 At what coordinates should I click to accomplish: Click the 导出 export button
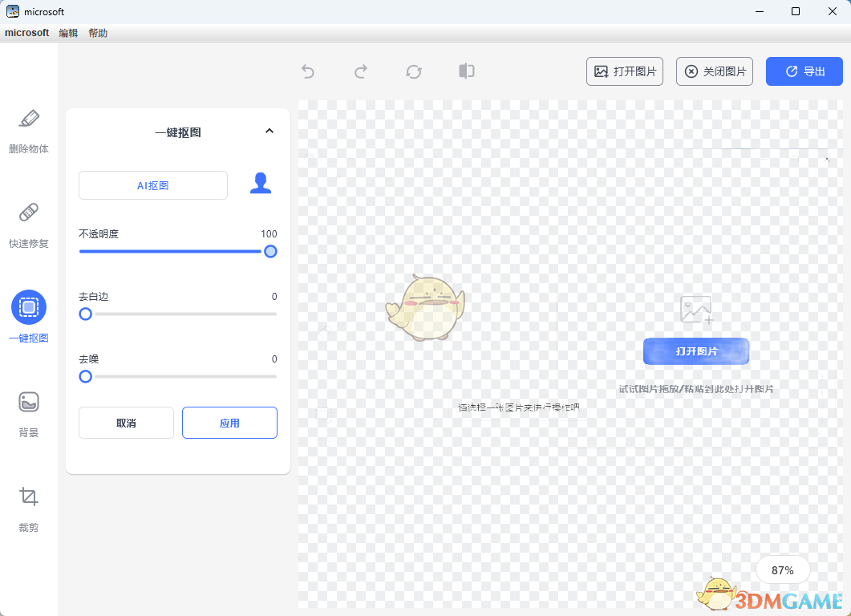(804, 71)
